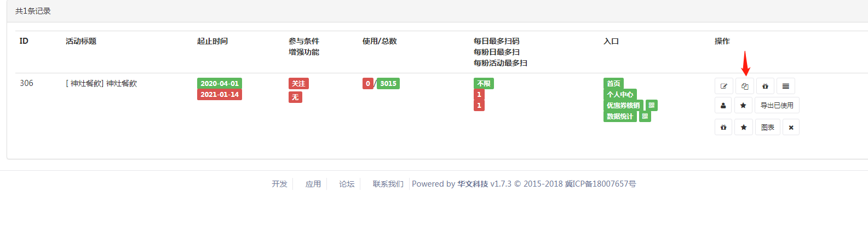The height and width of the screenshot is (237, 868).
Task: Open the 个人中心 entry link
Action: pyautogui.click(x=620, y=94)
